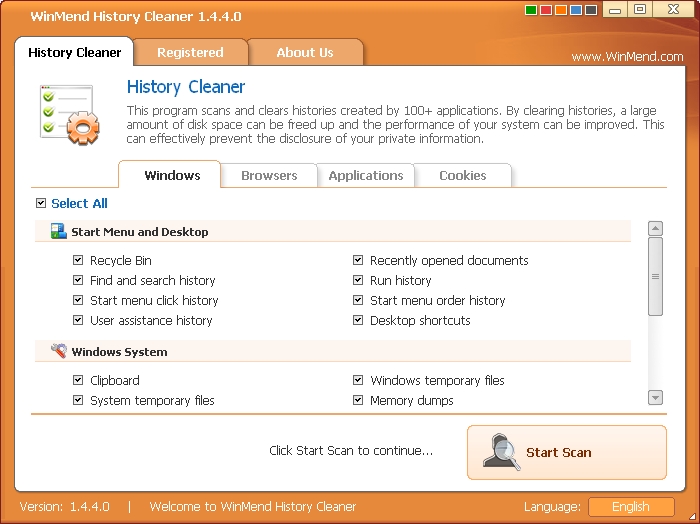Image resolution: width=700 pixels, height=524 pixels.
Task: Uncheck Desktop shortcuts checkbox
Action: 358,320
